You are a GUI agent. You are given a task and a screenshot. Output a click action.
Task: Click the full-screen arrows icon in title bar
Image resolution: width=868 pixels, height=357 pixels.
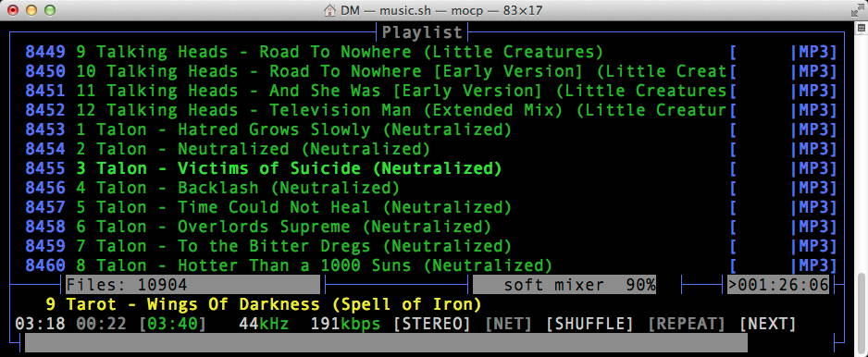coord(857,10)
